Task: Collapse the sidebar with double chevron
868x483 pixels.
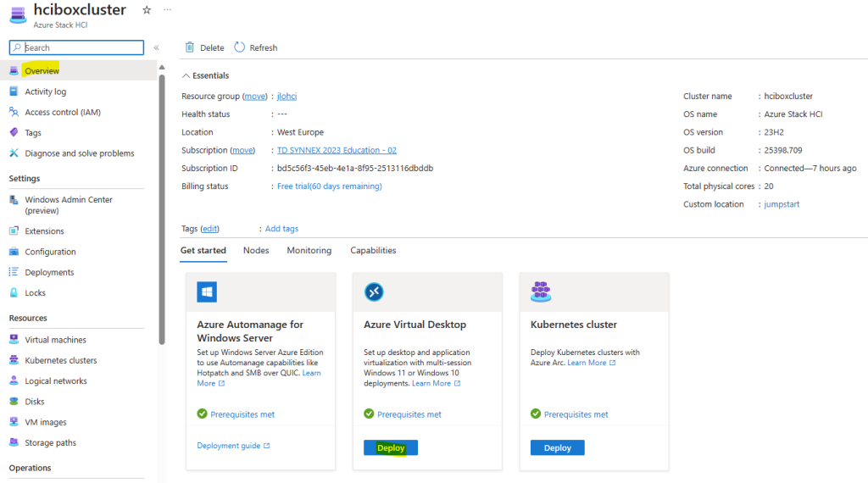Action: click(157, 47)
